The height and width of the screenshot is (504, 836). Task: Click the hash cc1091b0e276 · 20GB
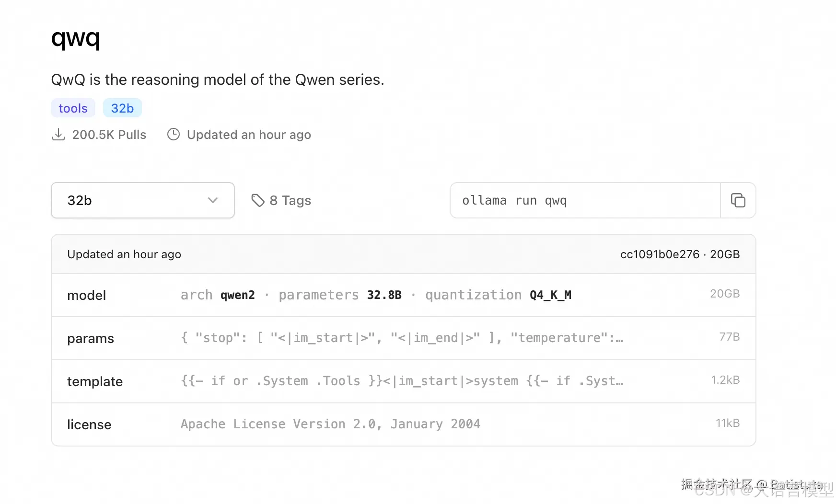coord(680,254)
